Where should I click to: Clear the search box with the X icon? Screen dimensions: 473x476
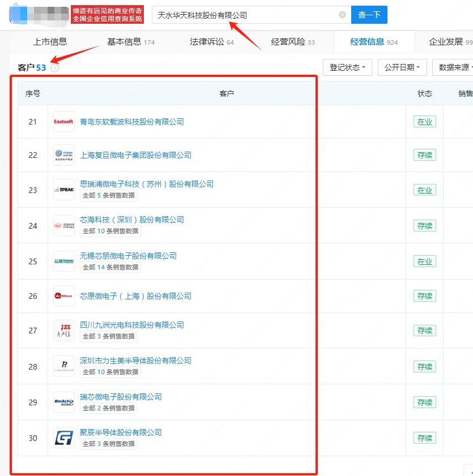point(342,15)
